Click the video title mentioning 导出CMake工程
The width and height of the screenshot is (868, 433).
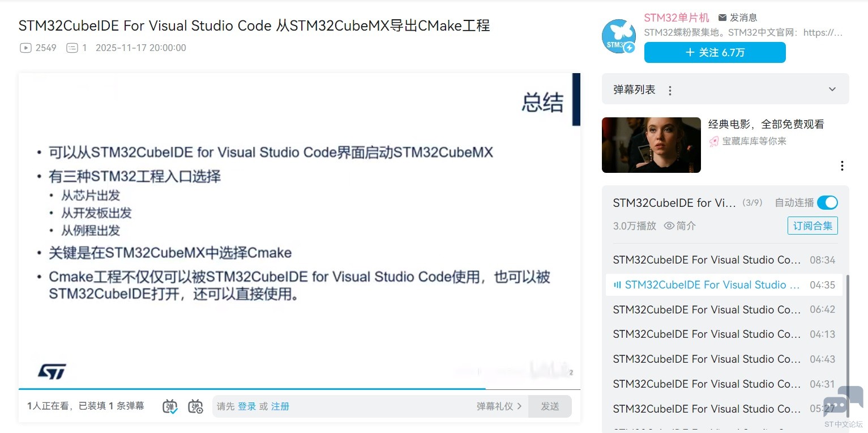click(x=254, y=26)
